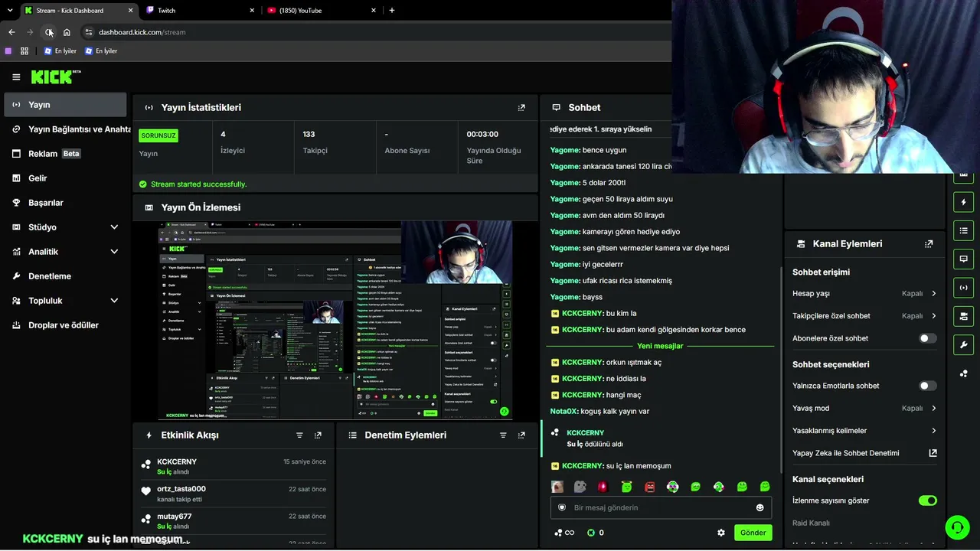Click the green K coin balance icon
Viewport: 980px width, 551px height.
[590, 533]
